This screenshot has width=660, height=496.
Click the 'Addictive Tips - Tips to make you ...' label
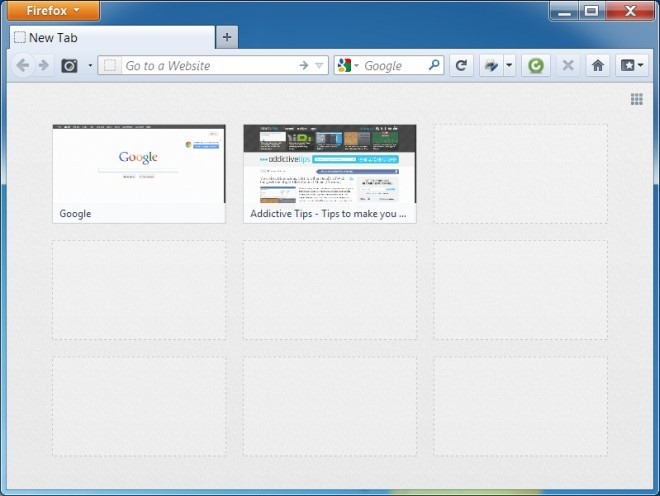(x=328, y=213)
